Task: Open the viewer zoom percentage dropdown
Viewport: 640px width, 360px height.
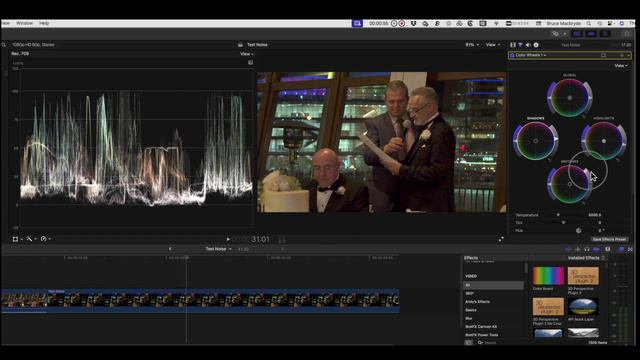Action: point(472,45)
